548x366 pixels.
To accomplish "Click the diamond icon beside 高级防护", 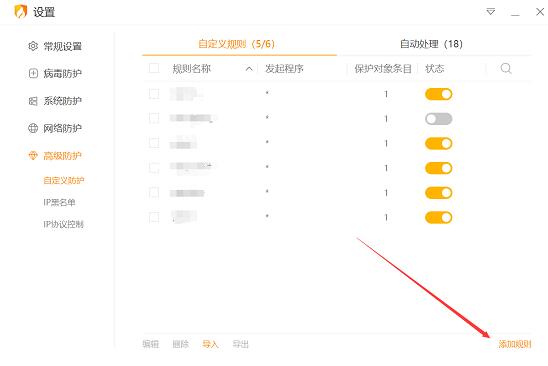I will (x=33, y=156).
